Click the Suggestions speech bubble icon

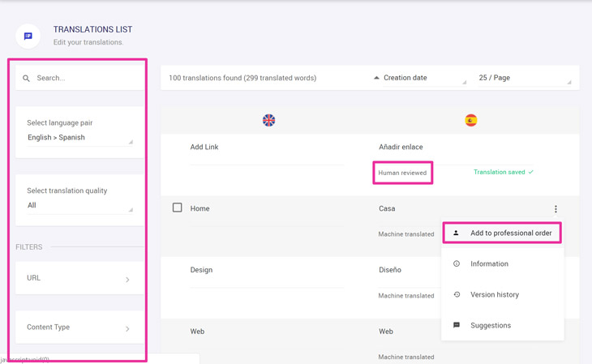click(457, 325)
